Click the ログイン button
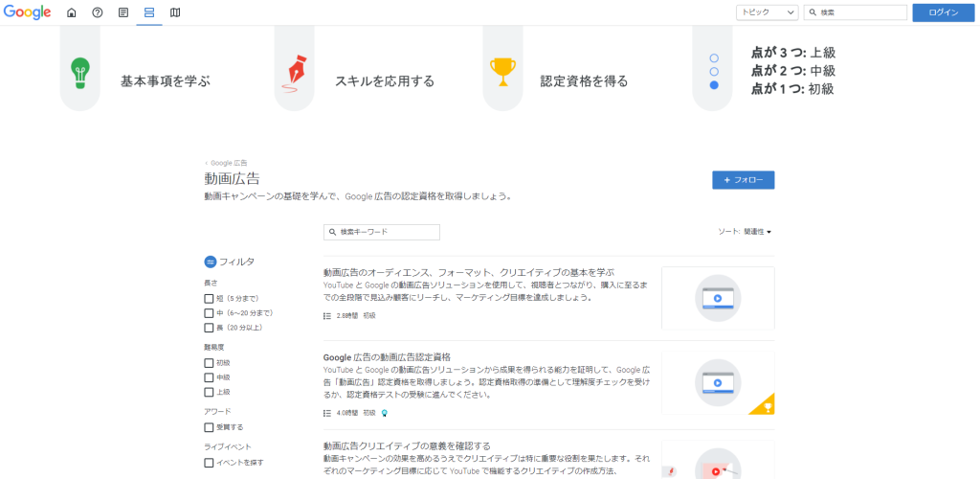Image resolution: width=980 pixels, height=479 pixels. click(943, 12)
